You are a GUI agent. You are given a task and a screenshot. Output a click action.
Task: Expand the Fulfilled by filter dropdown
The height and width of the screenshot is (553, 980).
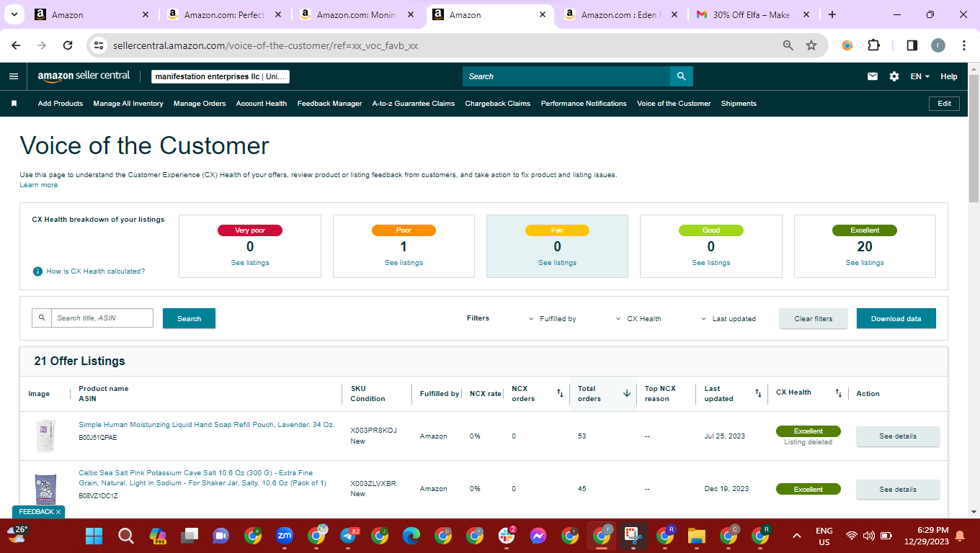click(x=553, y=318)
